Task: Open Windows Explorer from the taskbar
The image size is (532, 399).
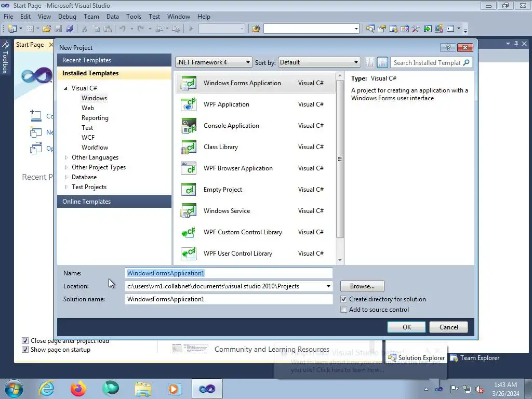Action: [x=143, y=389]
